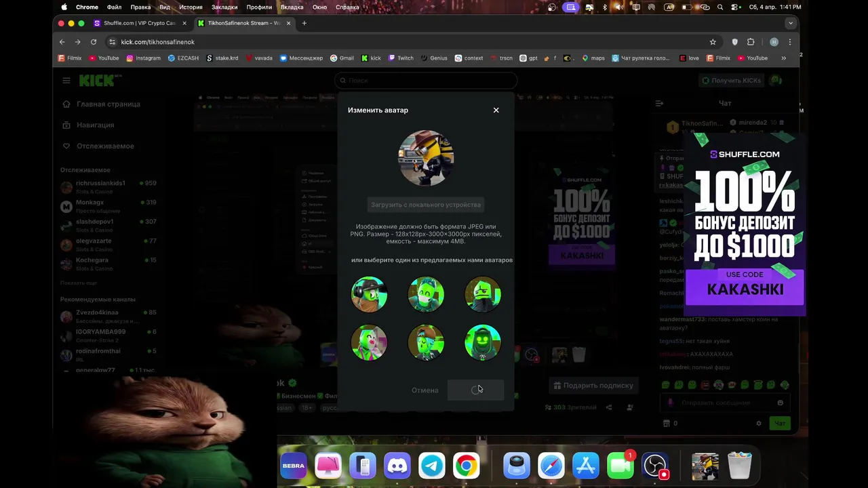Viewport: 868px width, 488px height.
Task: Open Zvezdo4kinaa recommended channel
Action: click(x=108, y=316)
